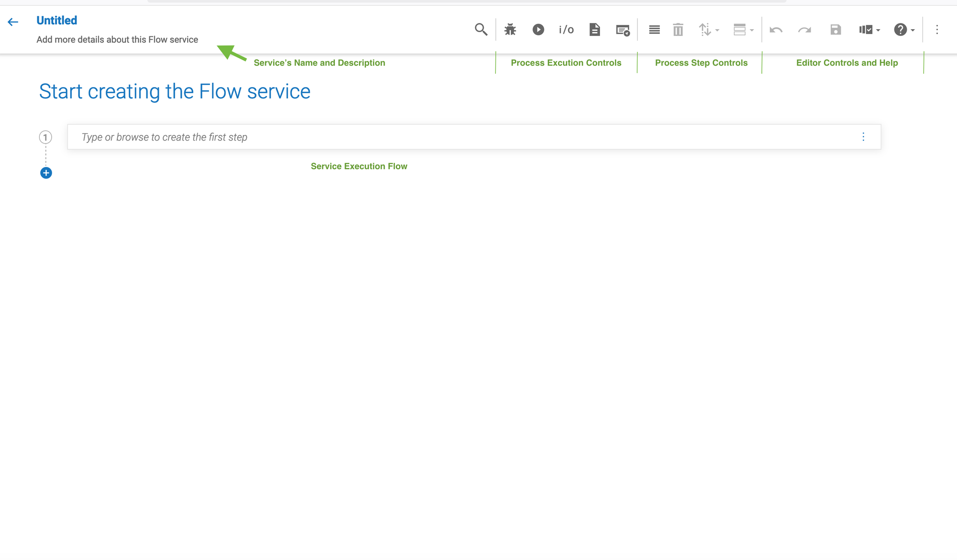Redo the last editor action
957x560 pixels.
[x=804, y=30]
